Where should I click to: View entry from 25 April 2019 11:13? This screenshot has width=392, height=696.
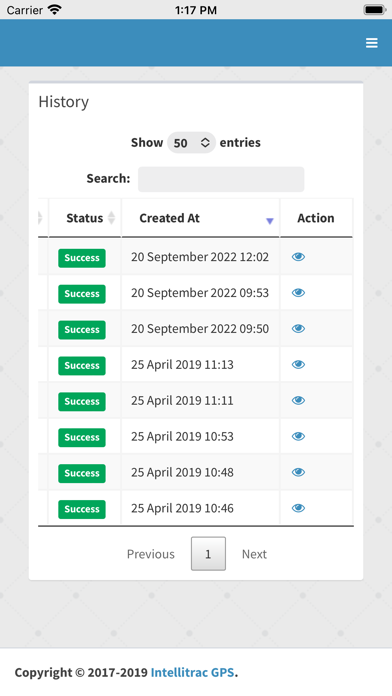coord(298,364)
